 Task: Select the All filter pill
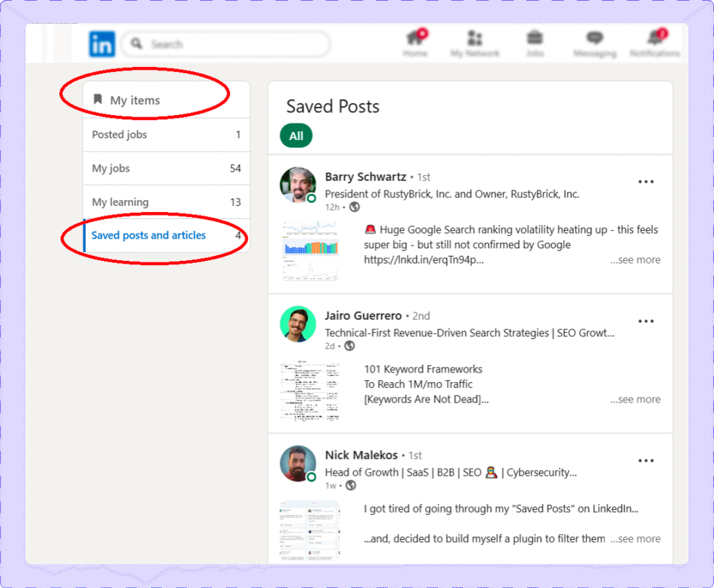[296, 135]
